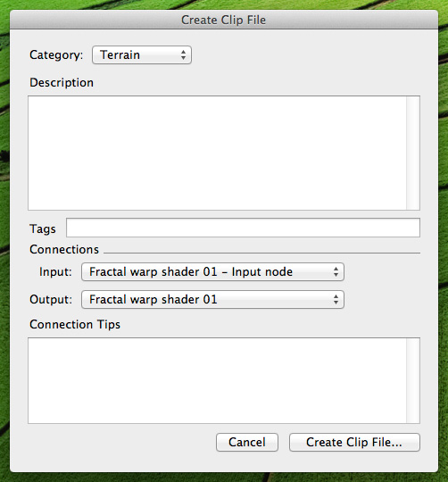Image resolution: width=448 pixels, height=482 pixels.
Task: Click the Description box scrollbar track
Action: tap(413, 154)
